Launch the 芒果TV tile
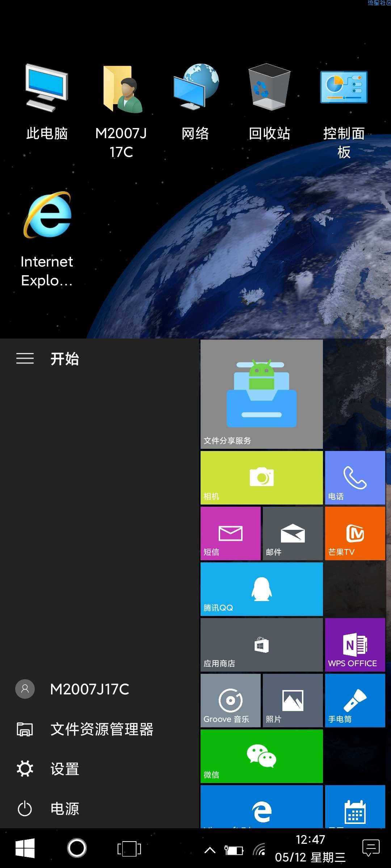The height and width of the screenshot is (868, 391). (355, 533)
